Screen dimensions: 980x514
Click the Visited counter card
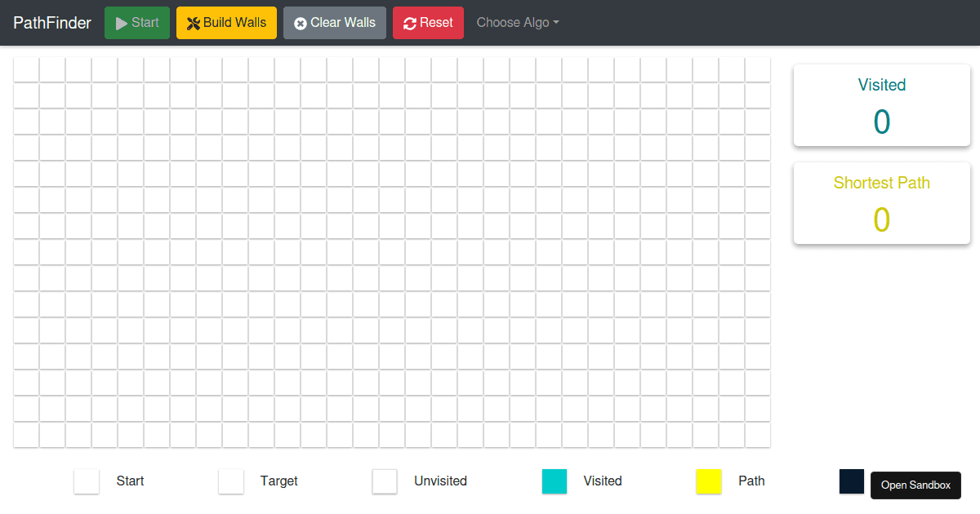pos(881,104)
